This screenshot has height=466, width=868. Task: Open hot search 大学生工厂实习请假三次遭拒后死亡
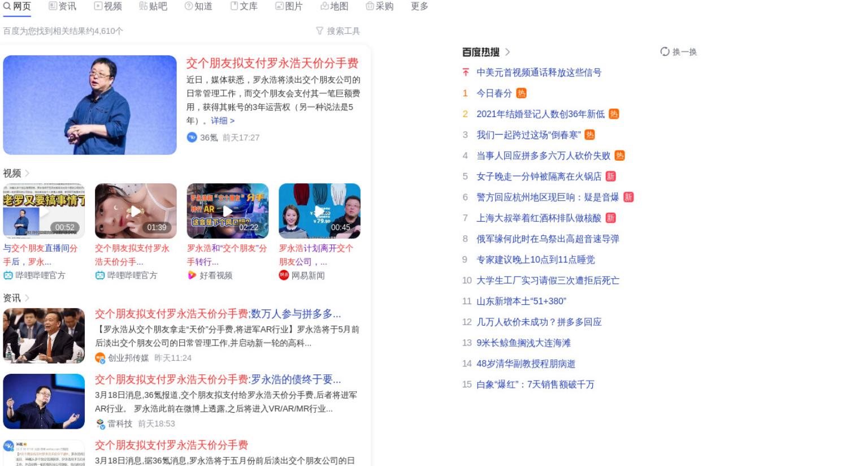point(548,281)
